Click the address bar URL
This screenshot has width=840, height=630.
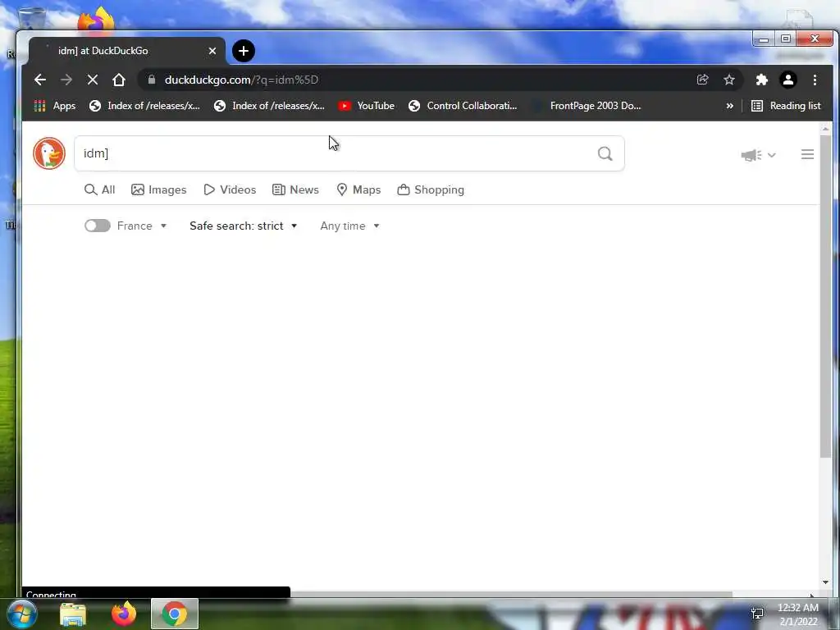(241, 80)
